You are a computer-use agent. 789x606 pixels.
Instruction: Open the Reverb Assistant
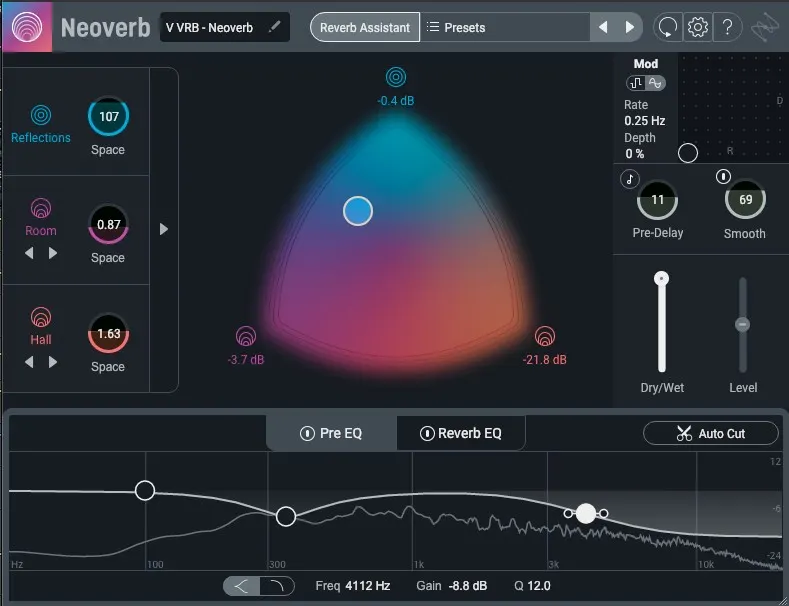click(365, 27)
